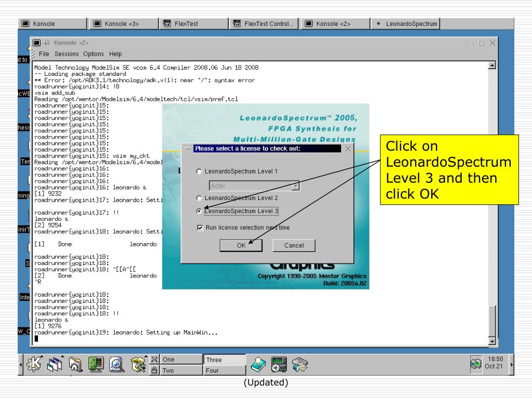Open the Help menu in Konsole

tap(115, 54)
